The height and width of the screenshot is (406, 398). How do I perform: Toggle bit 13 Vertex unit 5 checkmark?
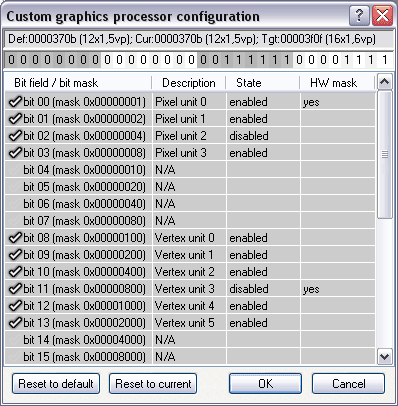(x=15, y=322)
